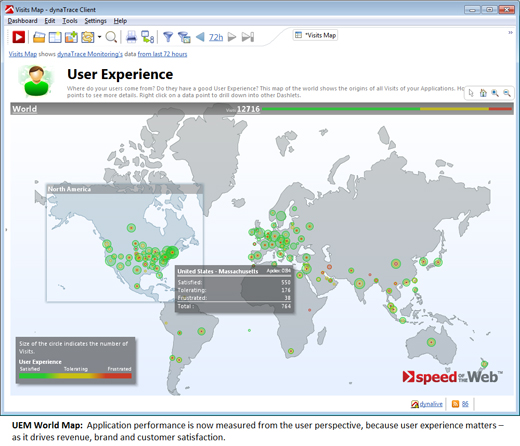Click the dynalive link at bottom

(431, 404)
